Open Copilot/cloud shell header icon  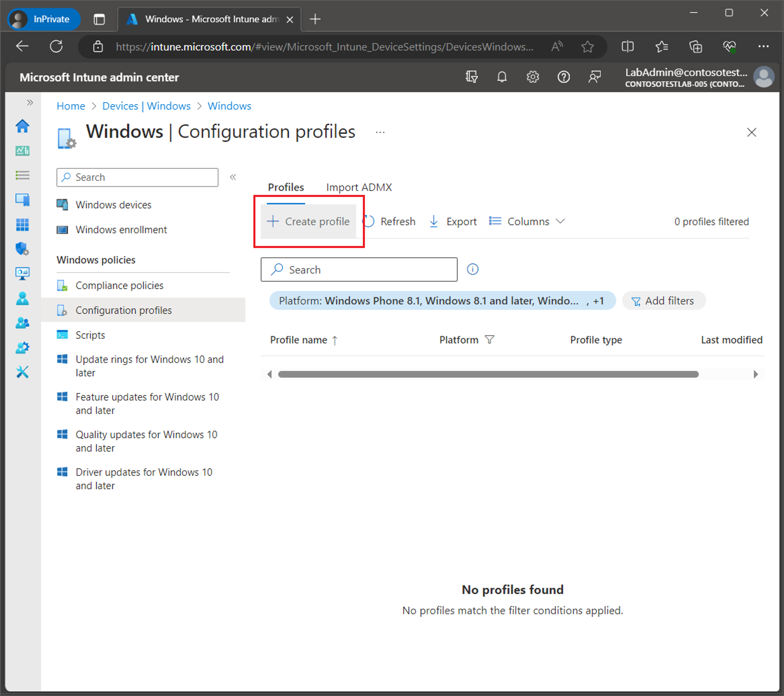coord(471,77)
